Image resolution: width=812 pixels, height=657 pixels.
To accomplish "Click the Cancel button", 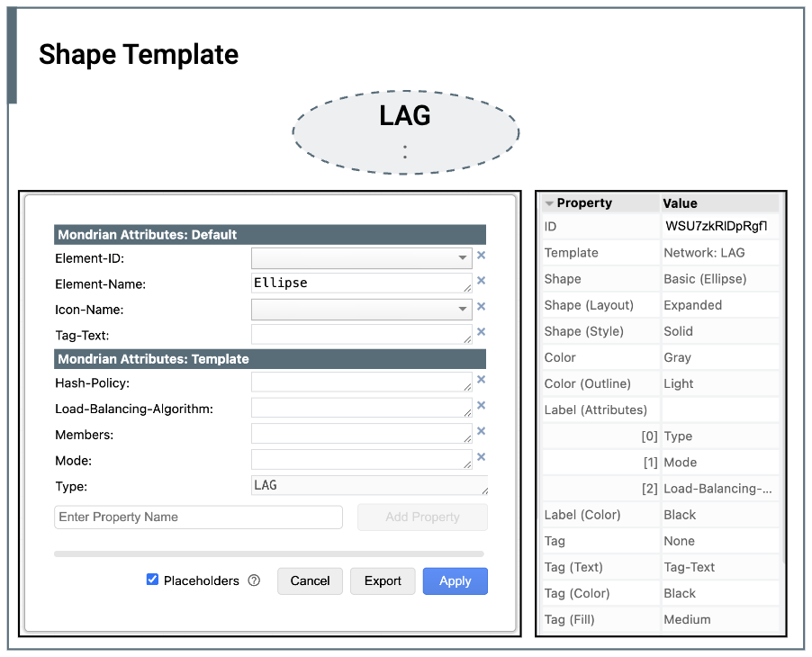I will coord(310,581).
